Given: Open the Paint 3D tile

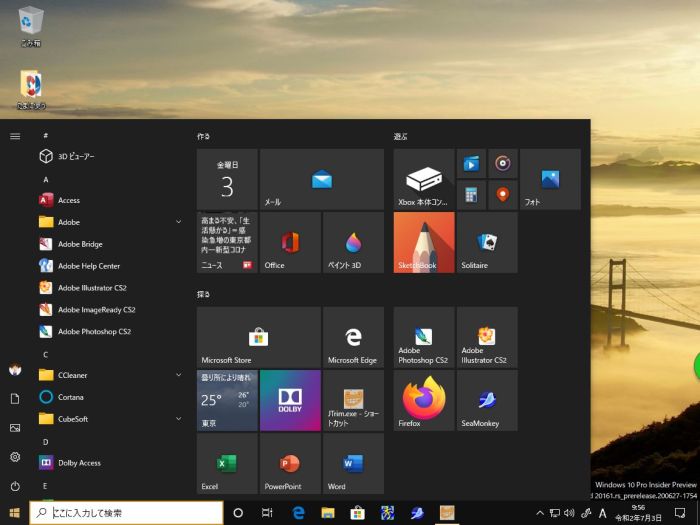Looking at the screenshot, I should [x=353, y=242].
